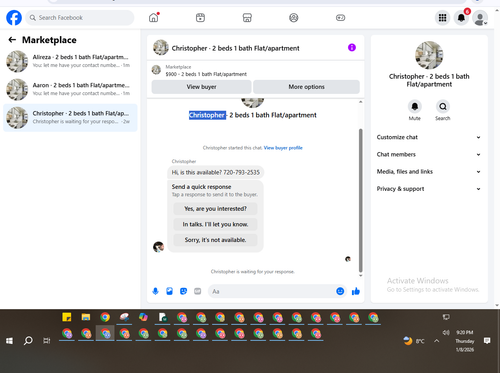Viewport: 500px width, 373px height.
Task: Click the chat scrollbar thumb
Action: pyautogui.click(x=360, y=200)
